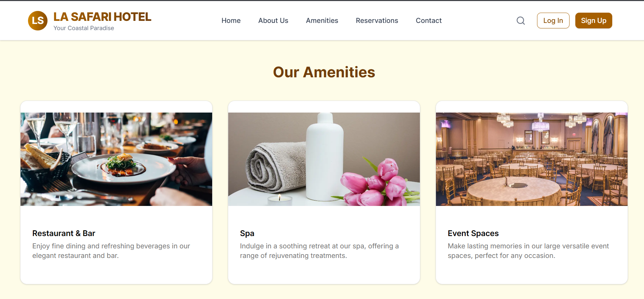This screenshot has width=644, height=299.
Task: Click the LA SAFARI HOTEL title
Action: coord(102,17)
